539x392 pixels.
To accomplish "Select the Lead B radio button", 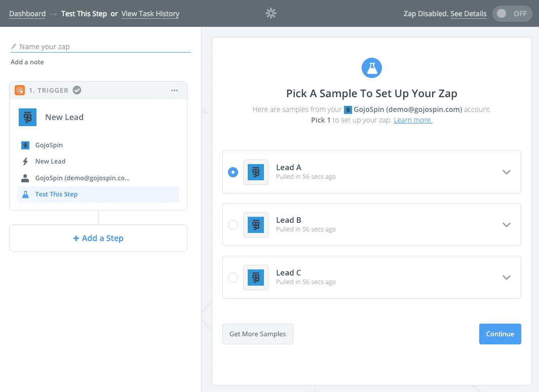I will pos(233,225).
